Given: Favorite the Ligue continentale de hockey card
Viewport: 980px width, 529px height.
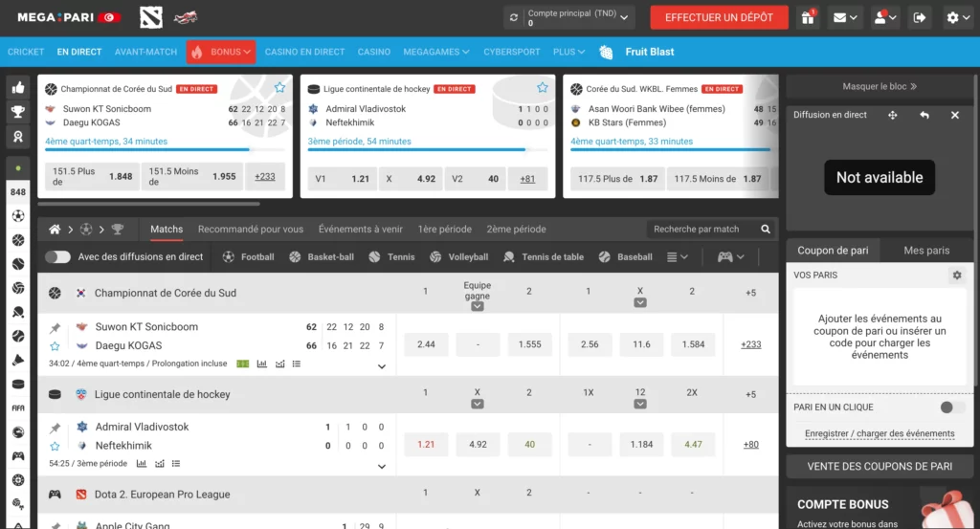Looking at the screenshot, I should (542, 87).
